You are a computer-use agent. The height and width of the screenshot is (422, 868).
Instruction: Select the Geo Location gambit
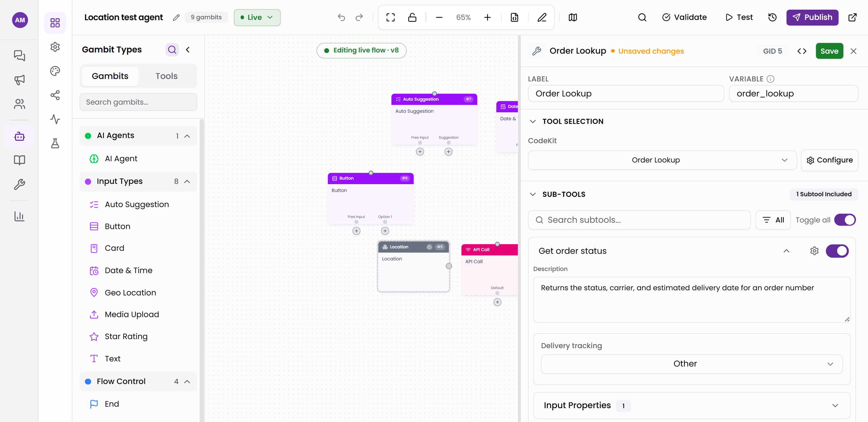point(131,293)
